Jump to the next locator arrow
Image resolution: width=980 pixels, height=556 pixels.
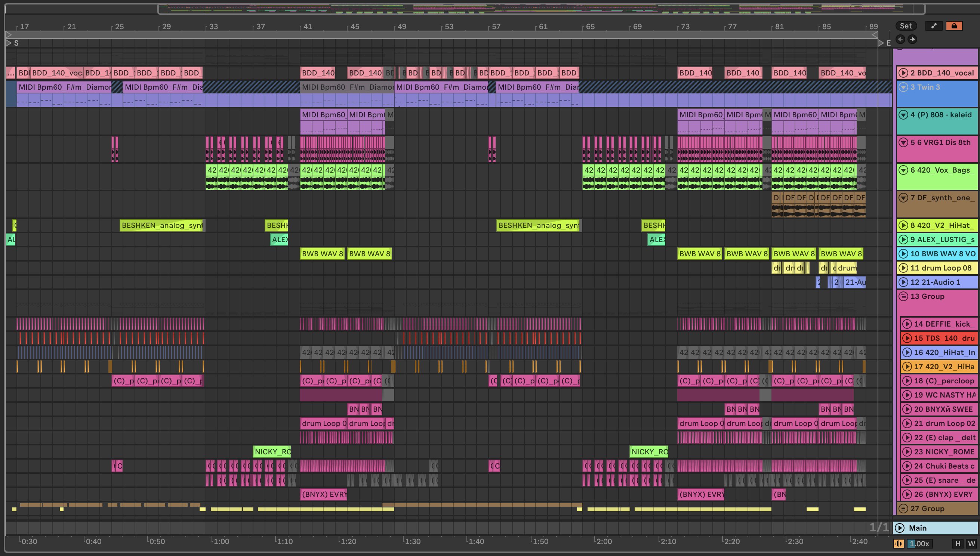(x=912, y=39)
